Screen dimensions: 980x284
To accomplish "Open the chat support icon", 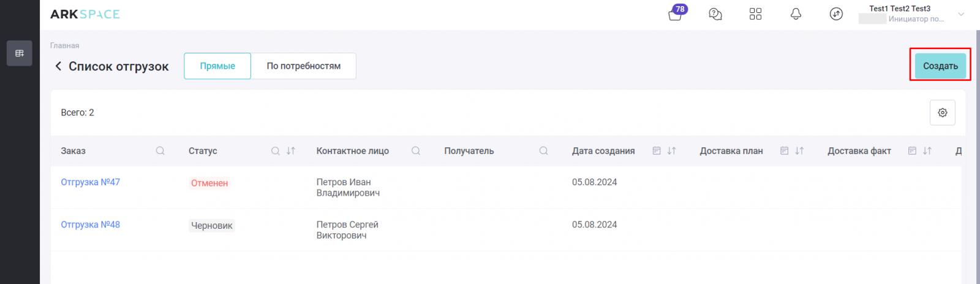I will [x=715, y=14].
